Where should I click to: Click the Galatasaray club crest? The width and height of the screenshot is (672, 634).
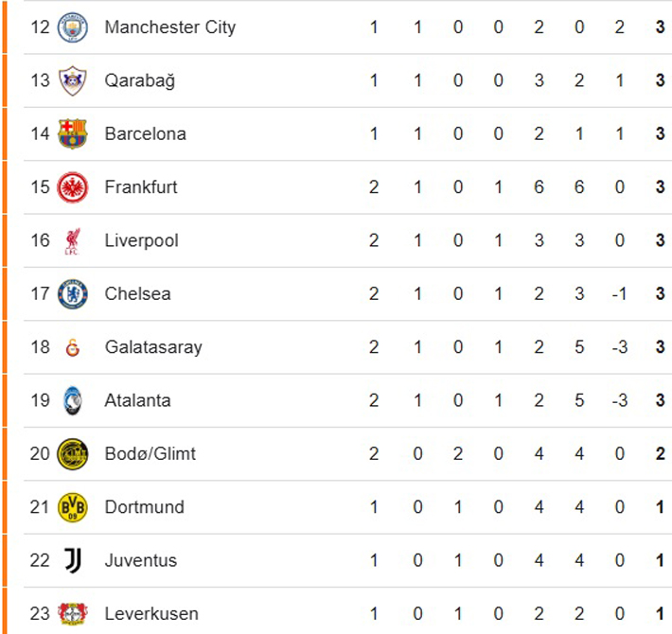click(72, 347)
